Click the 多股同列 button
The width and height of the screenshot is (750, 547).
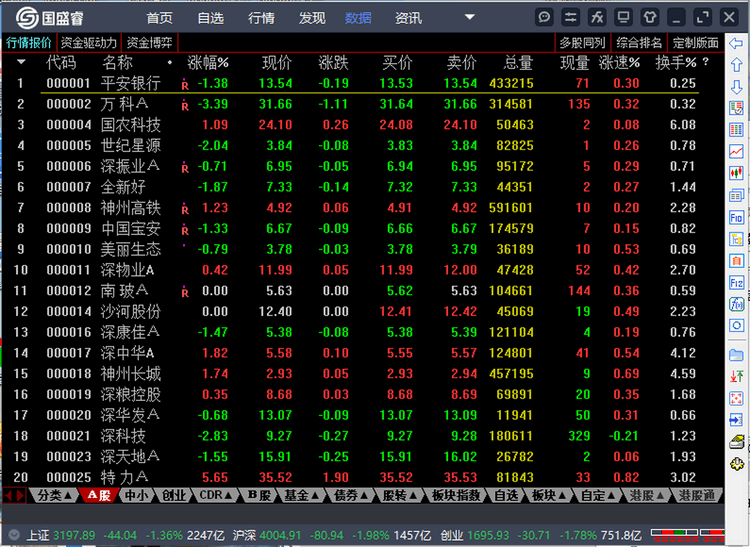click(583, 43)
